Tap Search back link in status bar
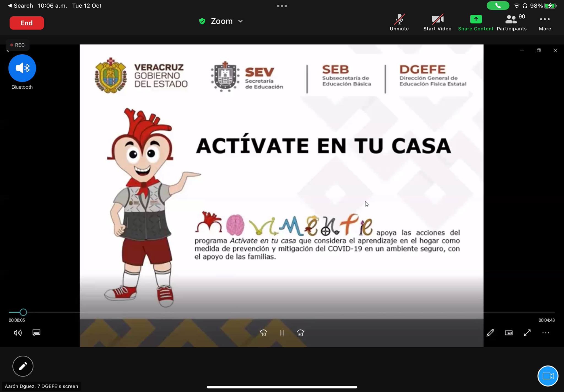The image size is (564, 392). click(20, 6)
